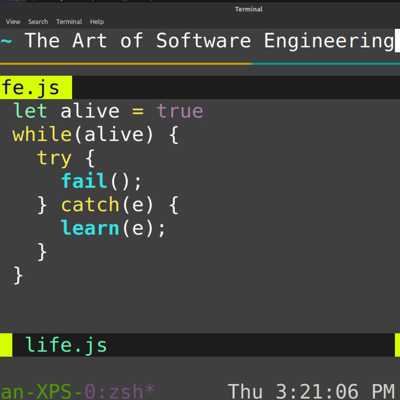Click the 'catch' keyword

pyautogui.click(x=90, y=205)
